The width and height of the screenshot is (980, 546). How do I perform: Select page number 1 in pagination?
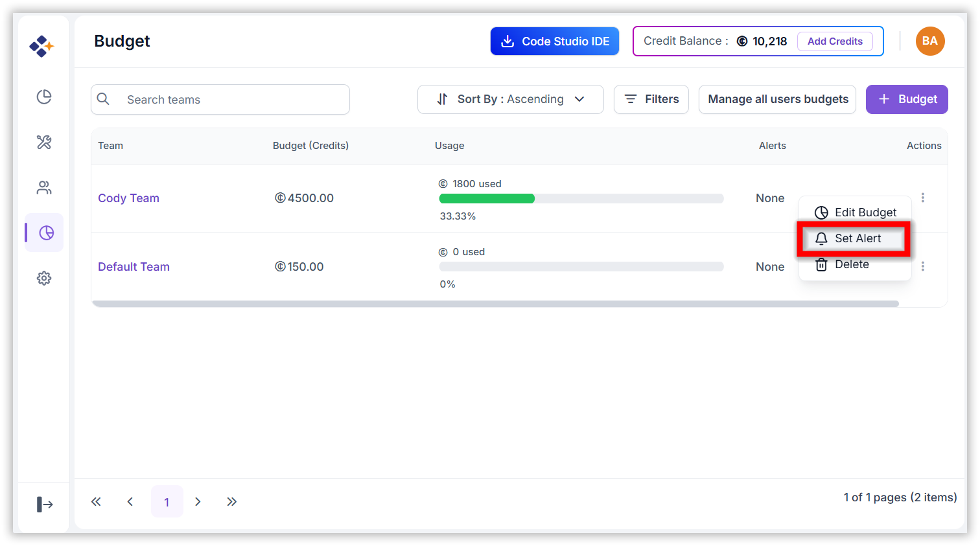167,501
